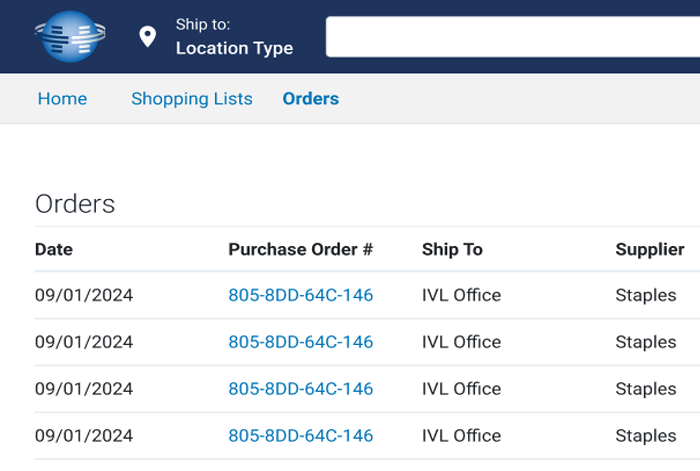The height and width of the screenshot is (471, 700).
Task: Click Staples supplier in the fourth row
Action: tap(646, 436)
